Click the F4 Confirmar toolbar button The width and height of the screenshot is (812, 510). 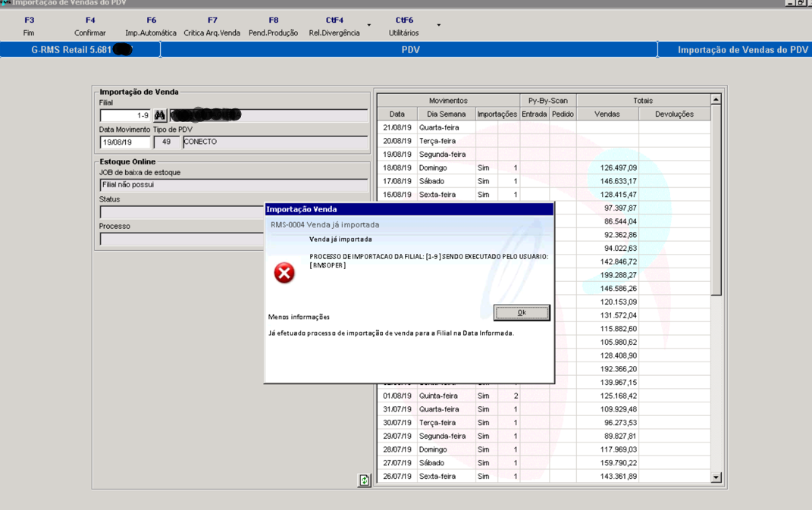coord(90,27)
